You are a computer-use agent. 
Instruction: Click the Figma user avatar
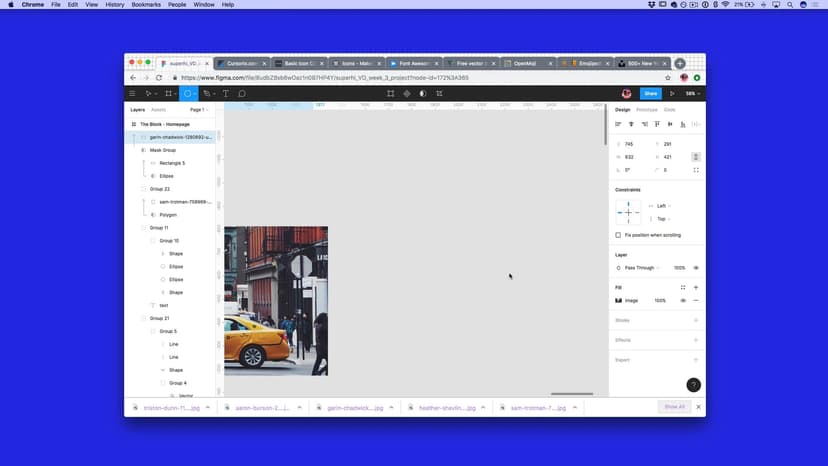pyautogui.click(x=626, y=94)
